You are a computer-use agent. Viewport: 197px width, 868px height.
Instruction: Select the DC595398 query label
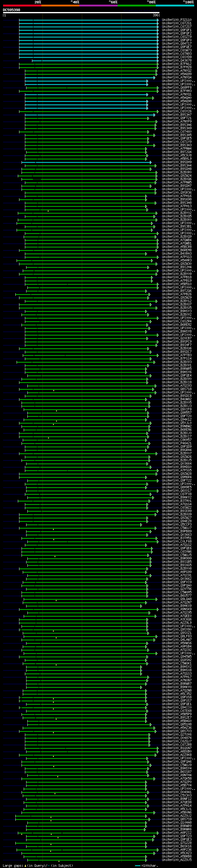click(x=11, y=10)
